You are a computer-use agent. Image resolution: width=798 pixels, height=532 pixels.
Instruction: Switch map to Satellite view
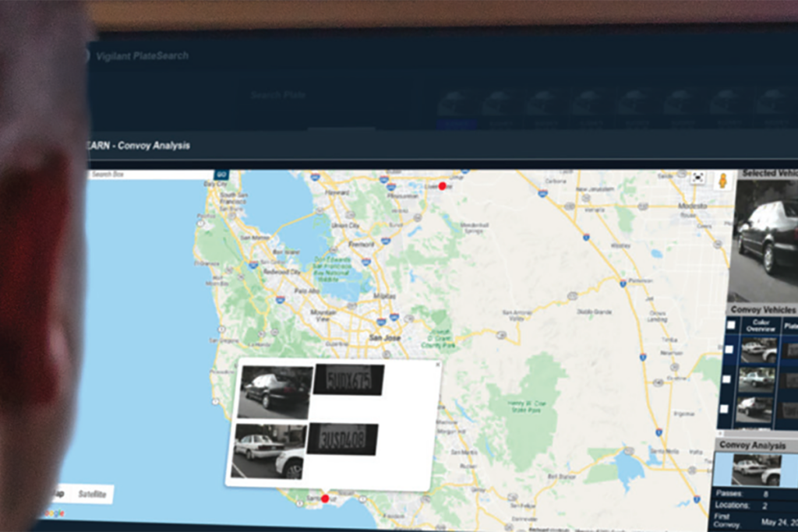92,494
